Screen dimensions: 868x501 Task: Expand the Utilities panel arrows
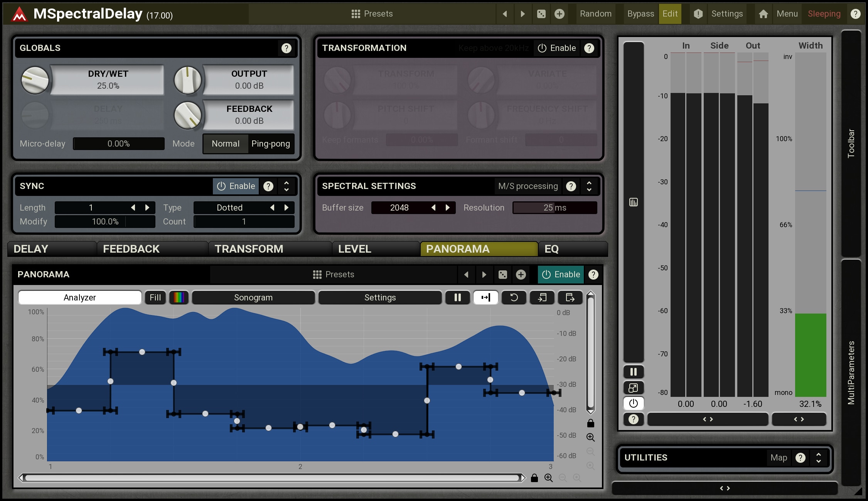pos(819,457)
